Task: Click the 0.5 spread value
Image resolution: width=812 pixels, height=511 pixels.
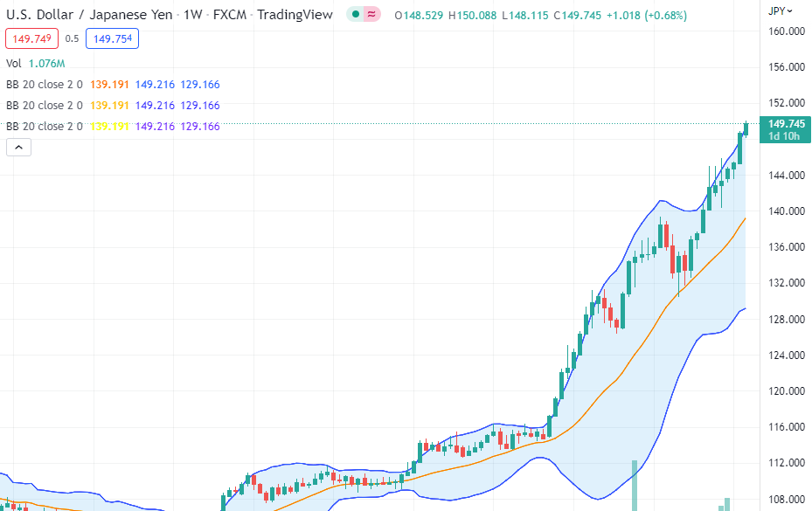Action: (x=72, y=38)
